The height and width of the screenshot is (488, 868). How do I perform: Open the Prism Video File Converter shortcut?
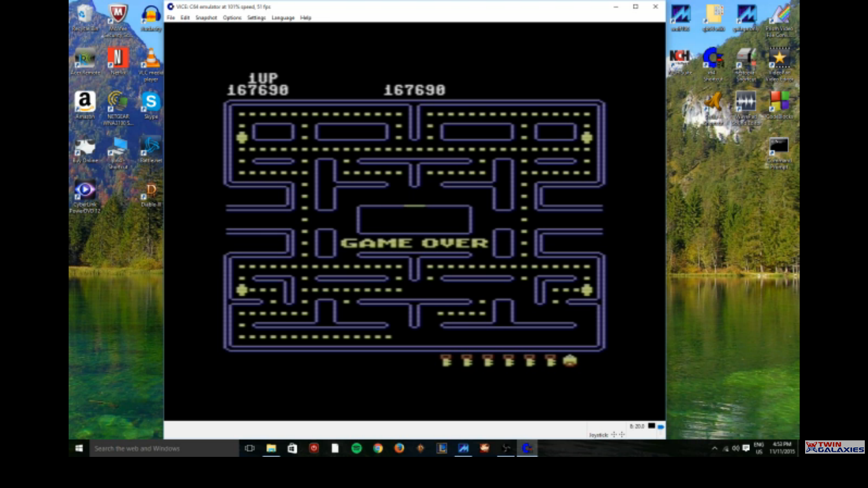pos(780,20)
